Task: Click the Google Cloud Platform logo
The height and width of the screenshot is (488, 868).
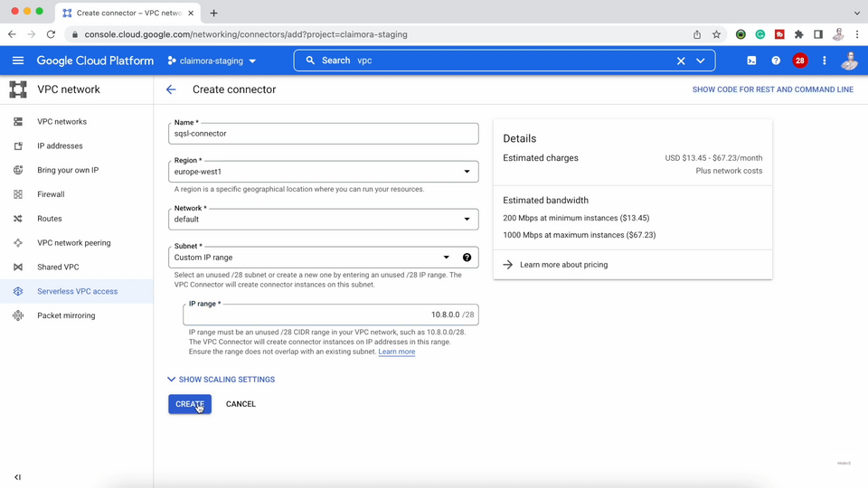Action: 95,61
